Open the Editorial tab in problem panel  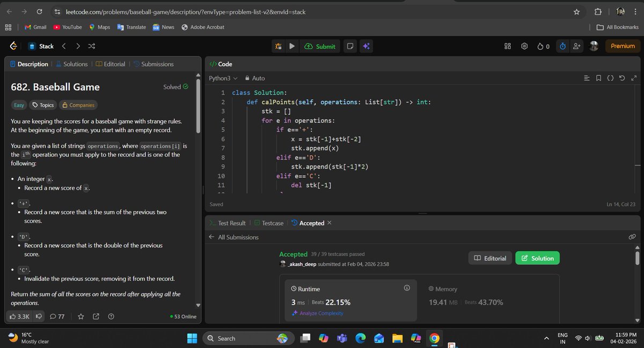tap(110, 64)
